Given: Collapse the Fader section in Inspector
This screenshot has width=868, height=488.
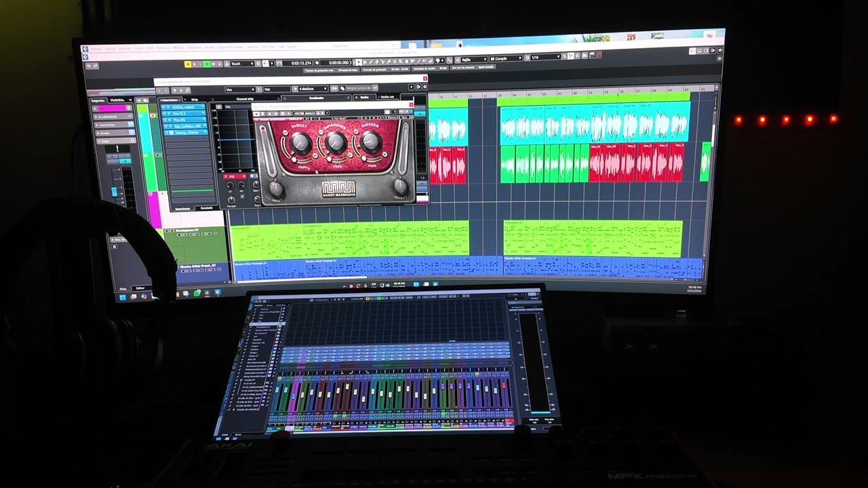Looking at the screenshot, I should [117, 141].
